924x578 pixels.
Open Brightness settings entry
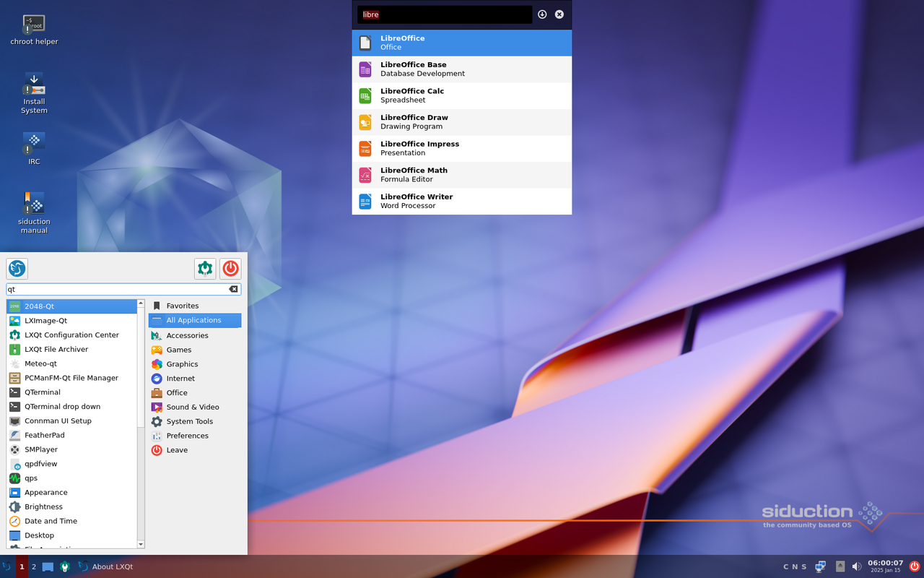click(71, 506)
